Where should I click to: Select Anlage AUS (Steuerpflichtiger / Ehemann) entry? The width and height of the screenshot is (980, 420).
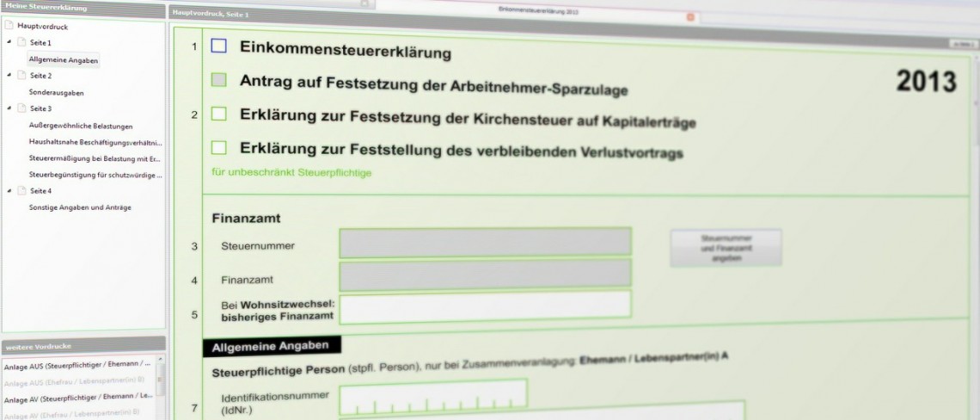pyautogui.click(x=77, y=366)
